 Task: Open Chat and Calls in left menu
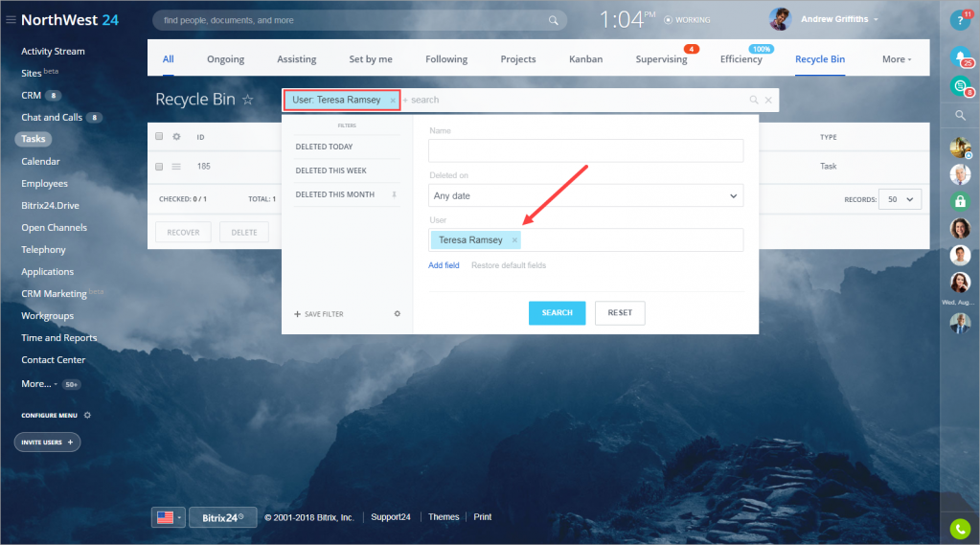(52, 118)
